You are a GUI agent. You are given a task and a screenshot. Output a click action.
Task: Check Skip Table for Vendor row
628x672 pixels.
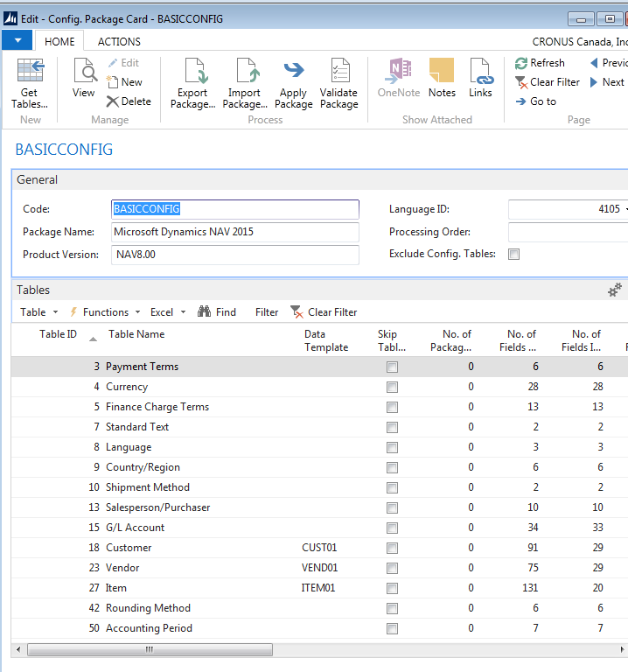pos(392,568)
